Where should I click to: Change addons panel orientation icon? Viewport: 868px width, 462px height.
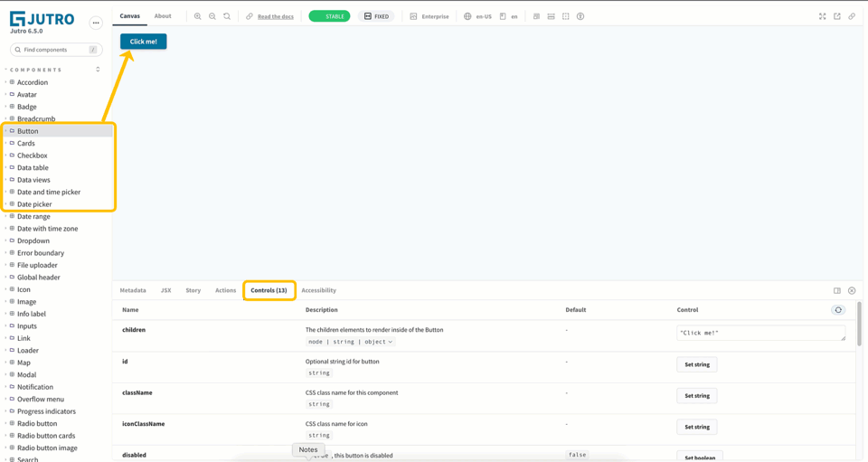[x=837, y=290]
